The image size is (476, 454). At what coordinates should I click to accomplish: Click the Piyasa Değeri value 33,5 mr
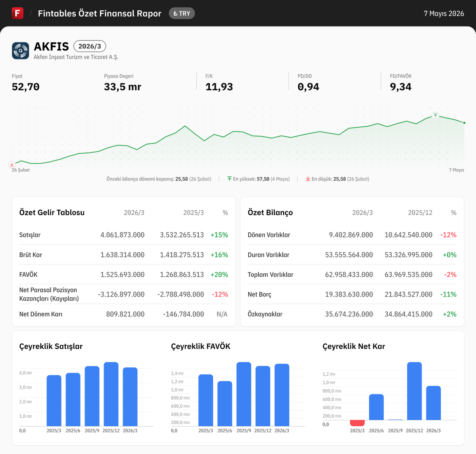click(123, 87)
